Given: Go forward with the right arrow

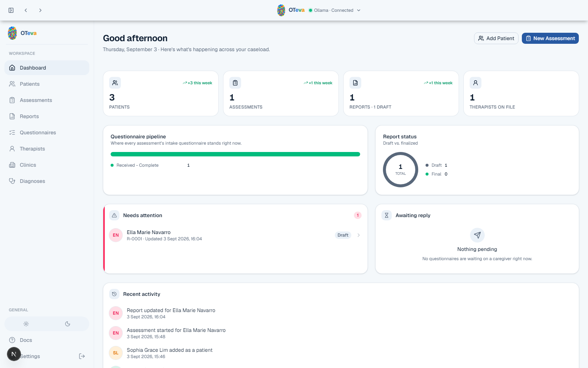Looking at the screenshot, I should pyautogui.click(x=40, y=10).
